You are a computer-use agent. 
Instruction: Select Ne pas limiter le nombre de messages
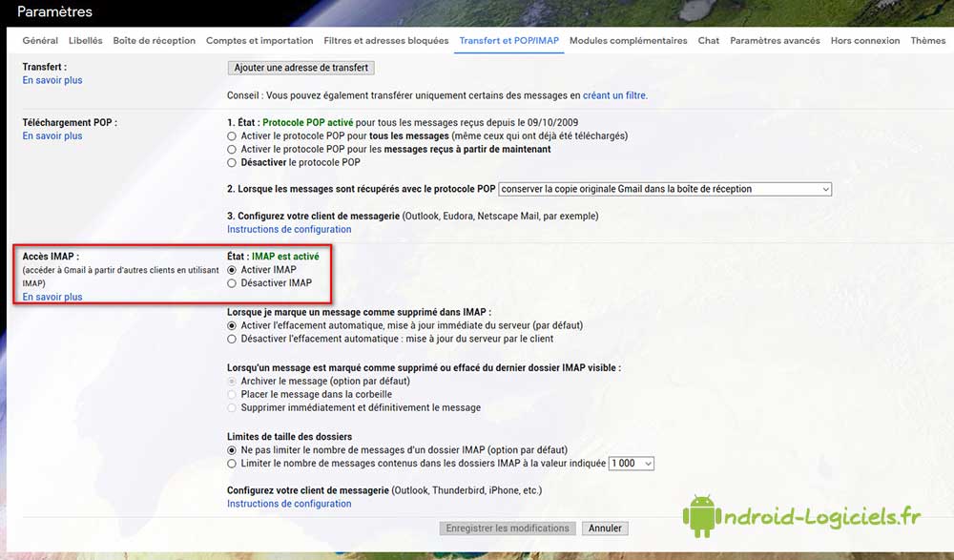tap(232, 450)
